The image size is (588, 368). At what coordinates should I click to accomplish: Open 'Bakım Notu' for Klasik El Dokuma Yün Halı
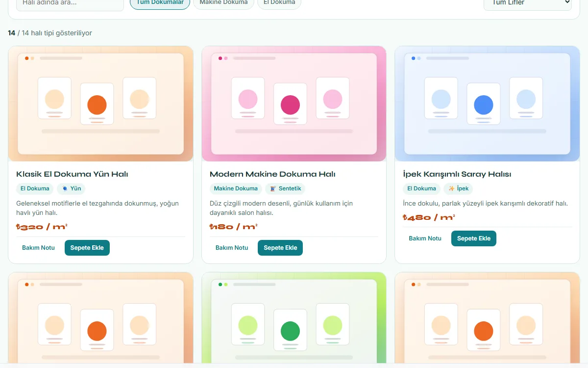pos(38,248)
